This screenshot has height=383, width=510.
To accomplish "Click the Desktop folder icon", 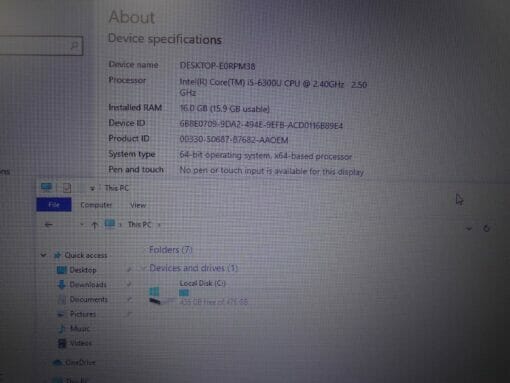I will point(62,270).
